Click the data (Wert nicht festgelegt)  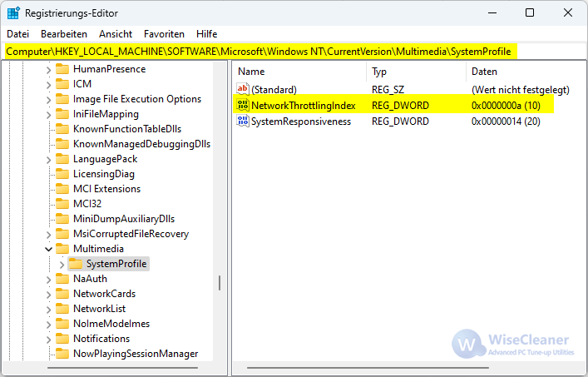pos(521,90)
